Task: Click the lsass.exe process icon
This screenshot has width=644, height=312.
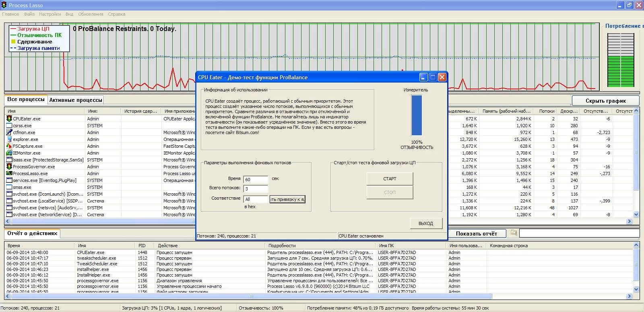Action: point(9,159)
